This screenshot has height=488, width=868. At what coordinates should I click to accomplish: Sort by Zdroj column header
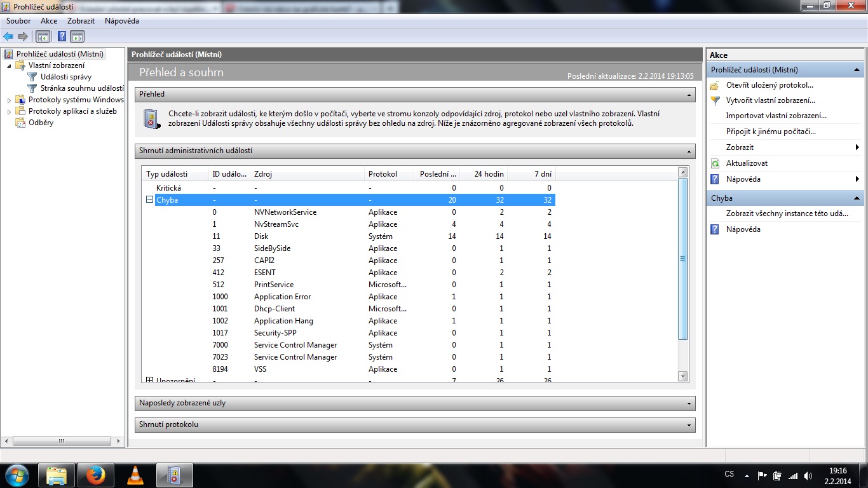308,174
